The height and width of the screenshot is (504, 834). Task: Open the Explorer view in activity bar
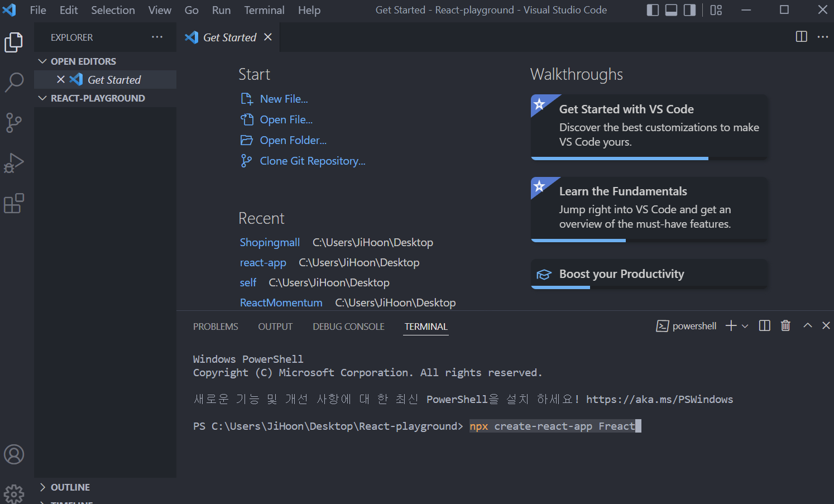pyautogui.click(x=13, y=42)
